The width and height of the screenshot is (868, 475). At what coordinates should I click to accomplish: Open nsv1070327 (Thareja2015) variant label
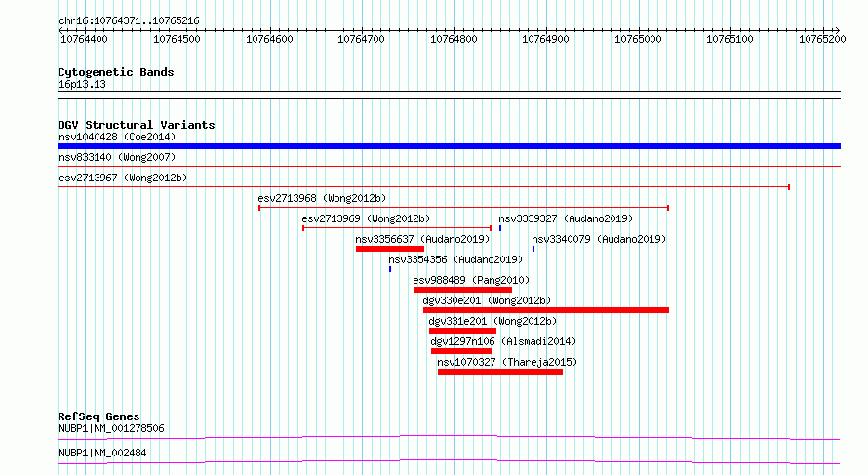[507, 362]
